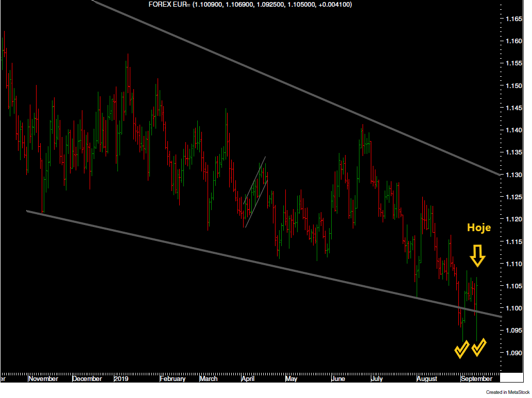Viewport: 532px width, 398px height.
Task: Select the July label on time axis
Action: pyautogui.click(x=376, y=378)
